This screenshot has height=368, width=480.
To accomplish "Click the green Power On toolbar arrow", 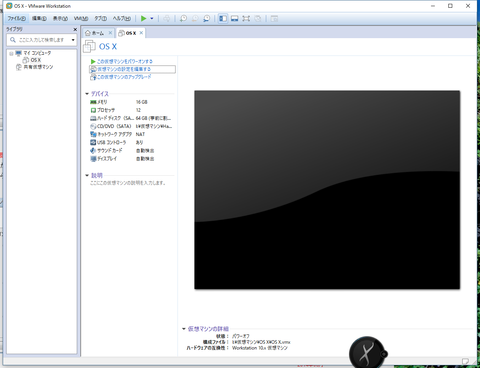I will [x=143, y=18].
